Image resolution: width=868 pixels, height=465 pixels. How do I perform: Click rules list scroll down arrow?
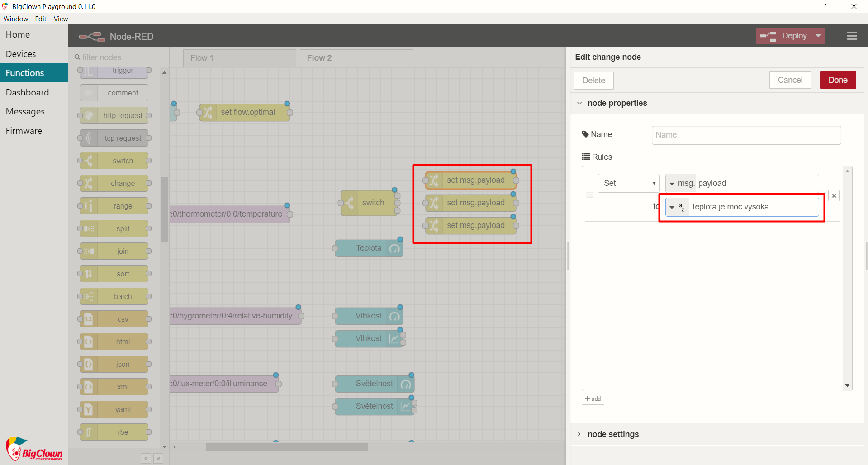coord(847,386)
